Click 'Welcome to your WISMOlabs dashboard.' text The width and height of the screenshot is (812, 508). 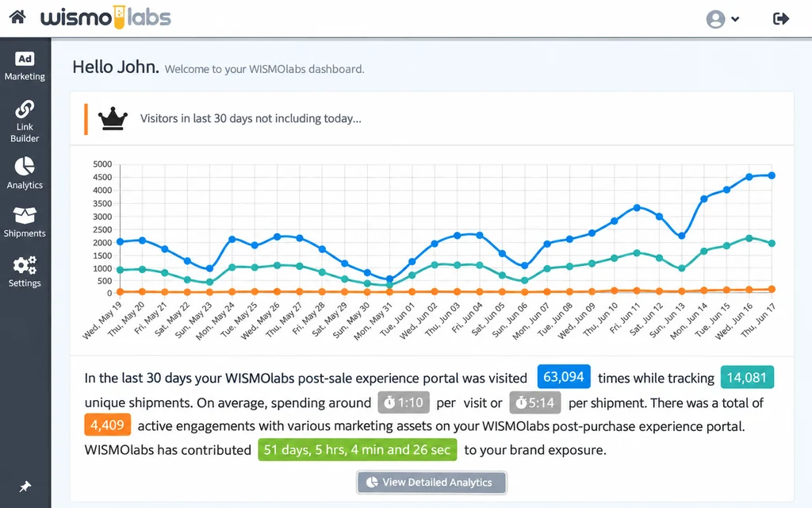pyautogui.click(x=265, y=69)
